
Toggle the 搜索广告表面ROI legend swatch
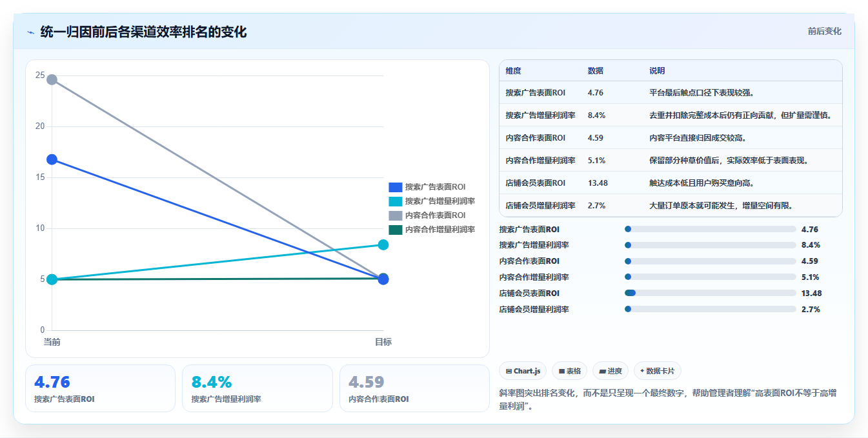pyautogui.click(x=395, y=187)
